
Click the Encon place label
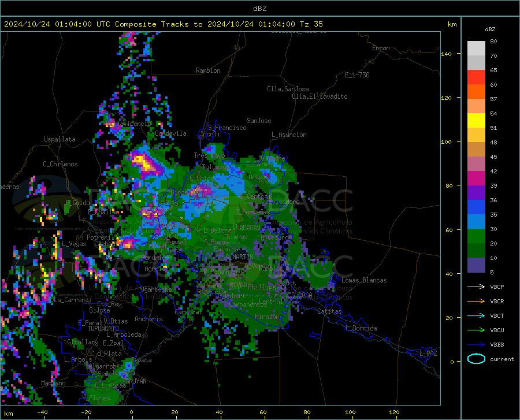pyautogui.click(x=381, y=48)
